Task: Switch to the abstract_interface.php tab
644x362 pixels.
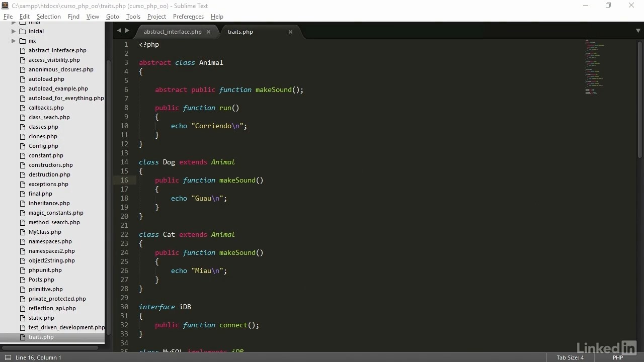Action: click(x=173, y=32)
